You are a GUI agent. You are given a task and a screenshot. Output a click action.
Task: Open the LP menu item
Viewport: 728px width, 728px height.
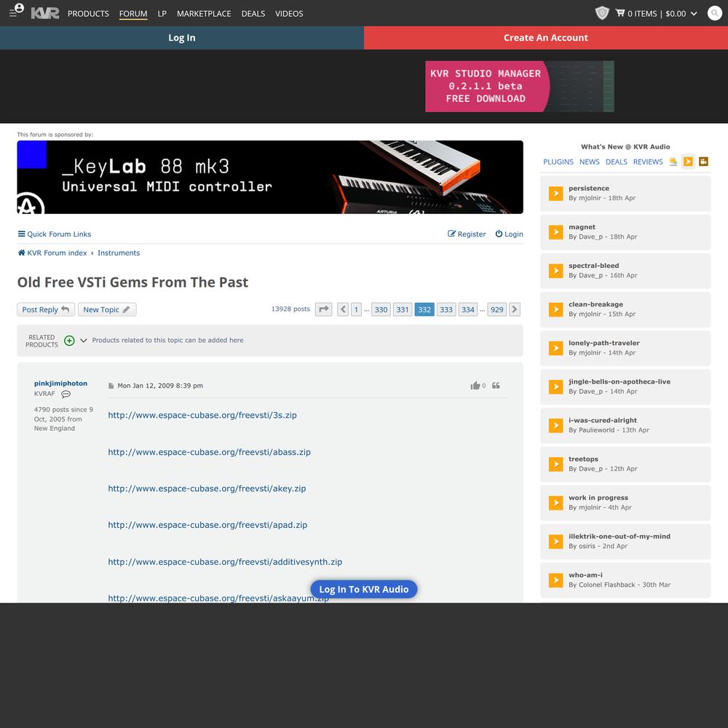[x=162, y=13]
